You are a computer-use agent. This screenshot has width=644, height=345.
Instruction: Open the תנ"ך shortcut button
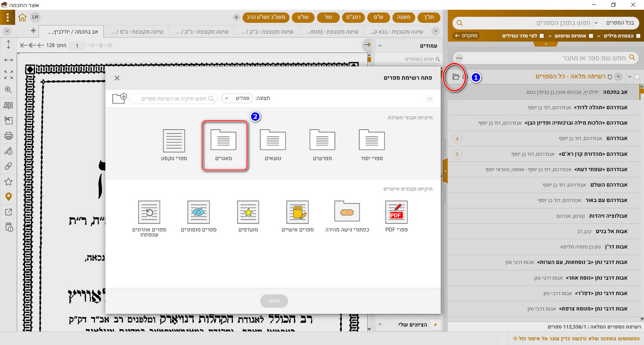(x=429, y=17)
